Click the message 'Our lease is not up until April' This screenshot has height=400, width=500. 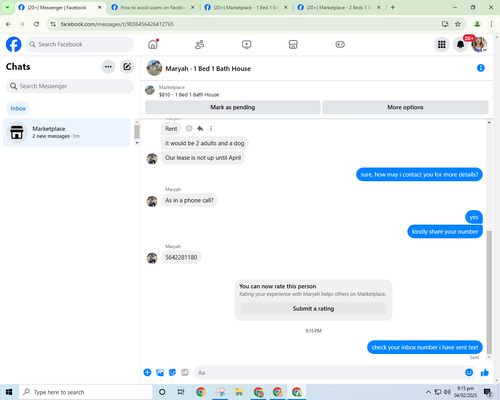click(203, 158)
